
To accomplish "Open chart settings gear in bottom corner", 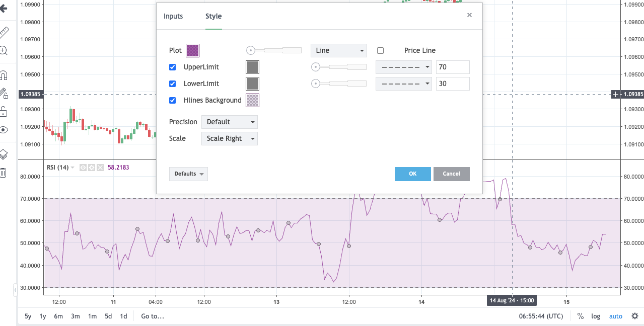I will [635, 316].
